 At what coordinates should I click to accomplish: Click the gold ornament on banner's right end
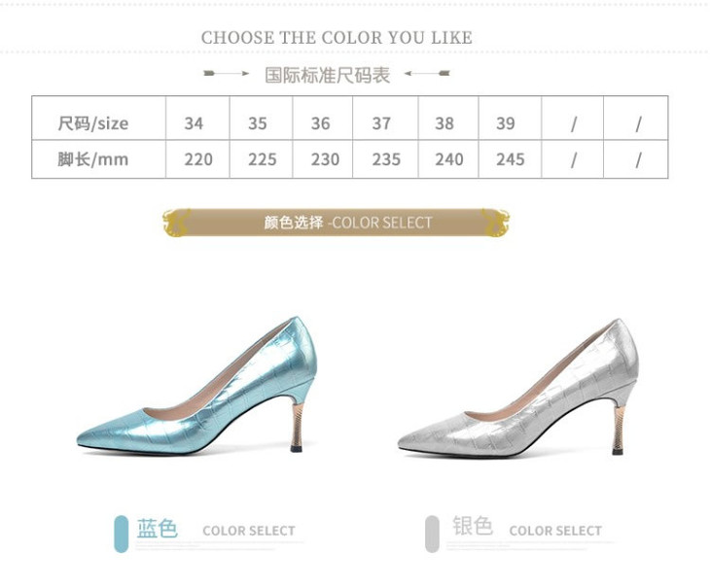tap(496, 223)
